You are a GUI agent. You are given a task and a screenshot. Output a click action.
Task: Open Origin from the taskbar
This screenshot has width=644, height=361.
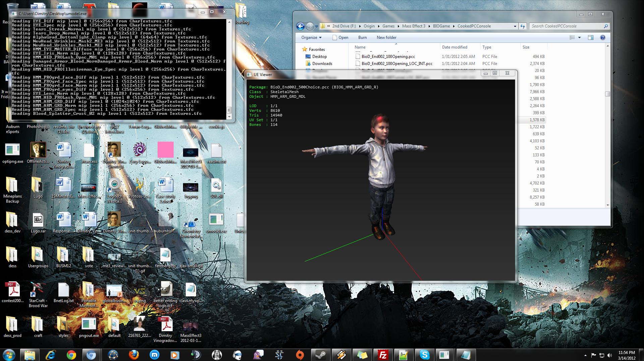click(300, 355)
